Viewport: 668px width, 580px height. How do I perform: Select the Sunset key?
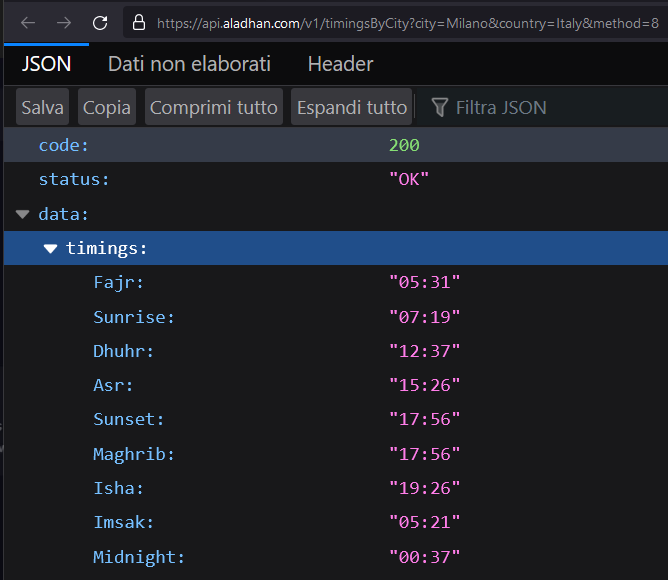click(129, 419)
